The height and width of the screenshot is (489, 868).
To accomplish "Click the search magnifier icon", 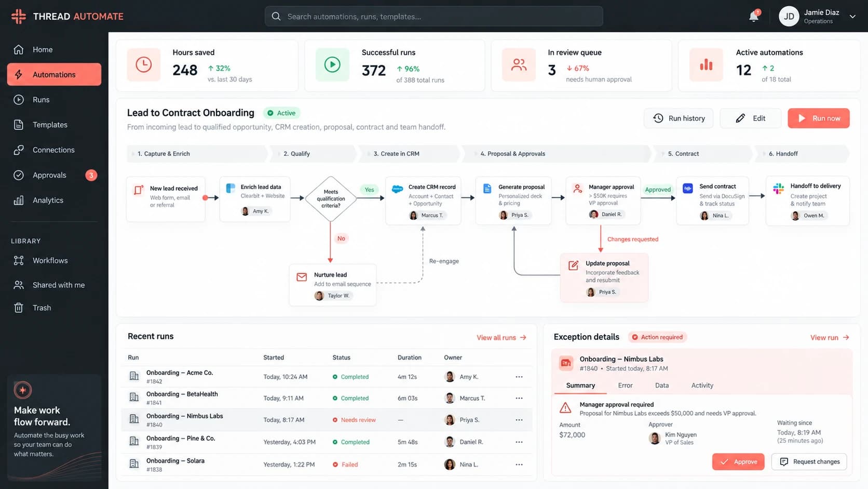I will point(276,16).
